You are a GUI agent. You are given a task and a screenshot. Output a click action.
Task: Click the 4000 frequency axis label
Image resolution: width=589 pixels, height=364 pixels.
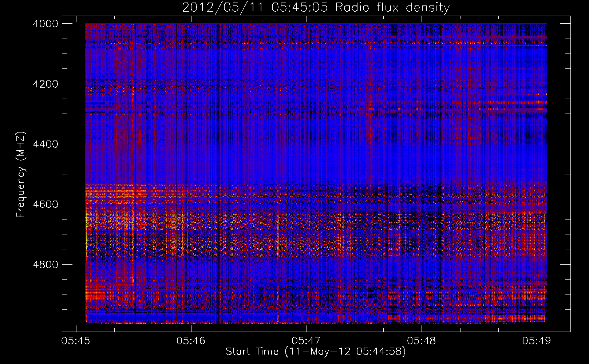(x=46, y=24)
